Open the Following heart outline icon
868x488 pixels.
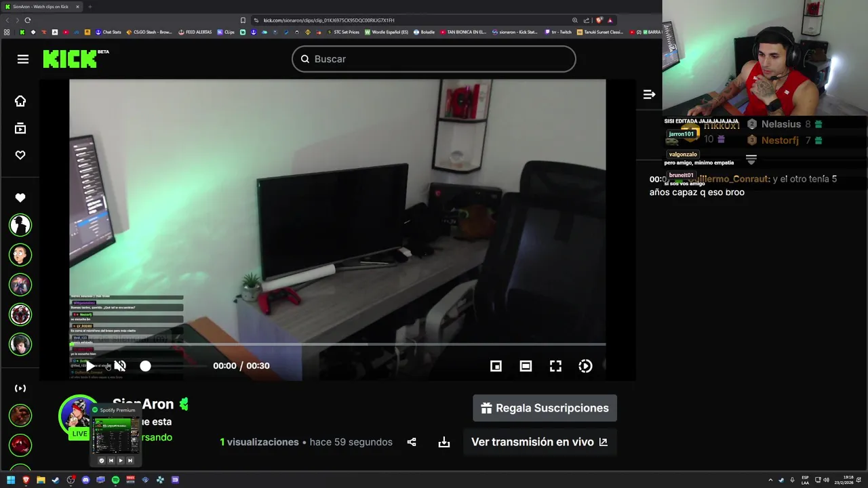[20, 155]
